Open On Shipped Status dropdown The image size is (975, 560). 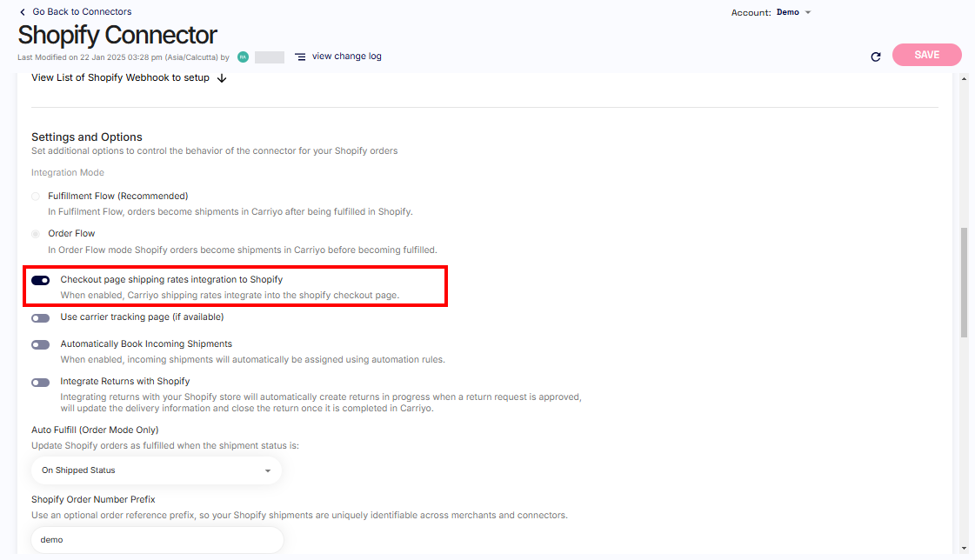point(156,470)
